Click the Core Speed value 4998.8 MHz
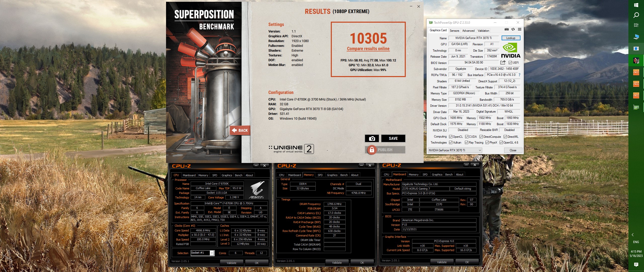This screenshot has width=644, height=272. 203,230
